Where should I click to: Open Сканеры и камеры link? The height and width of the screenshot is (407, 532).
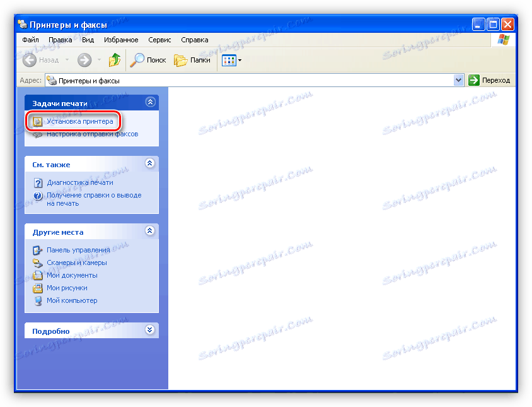coord(77,262)
